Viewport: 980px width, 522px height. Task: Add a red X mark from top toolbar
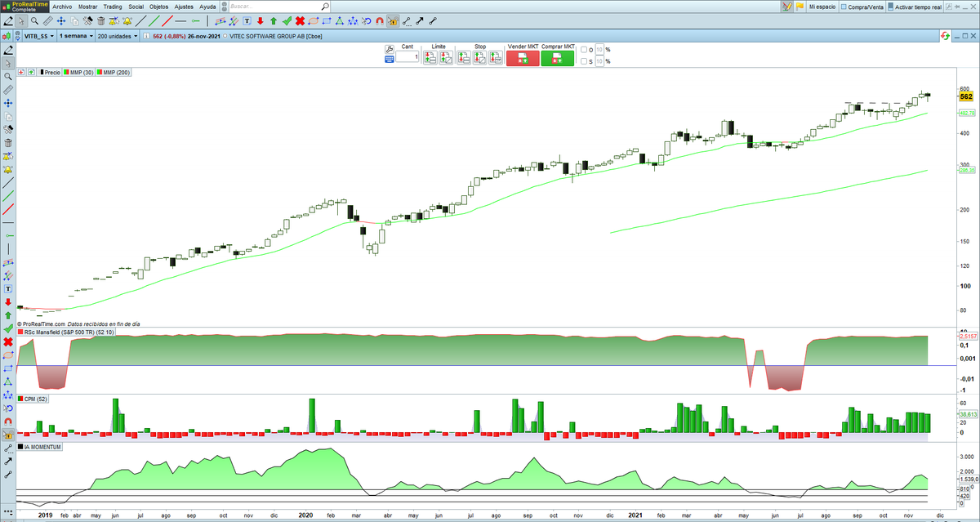(300, 20)
